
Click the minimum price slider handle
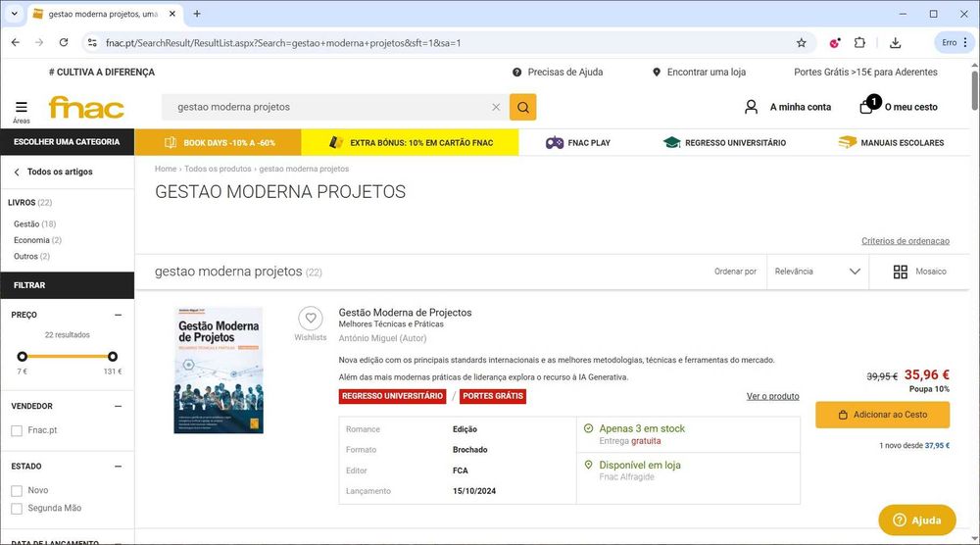click(x=23, y=356)
